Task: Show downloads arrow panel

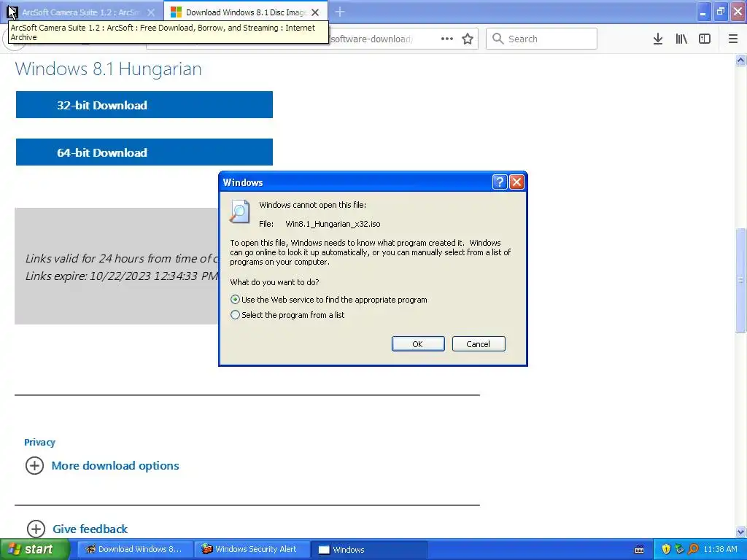Action: (x=658, y=39)
